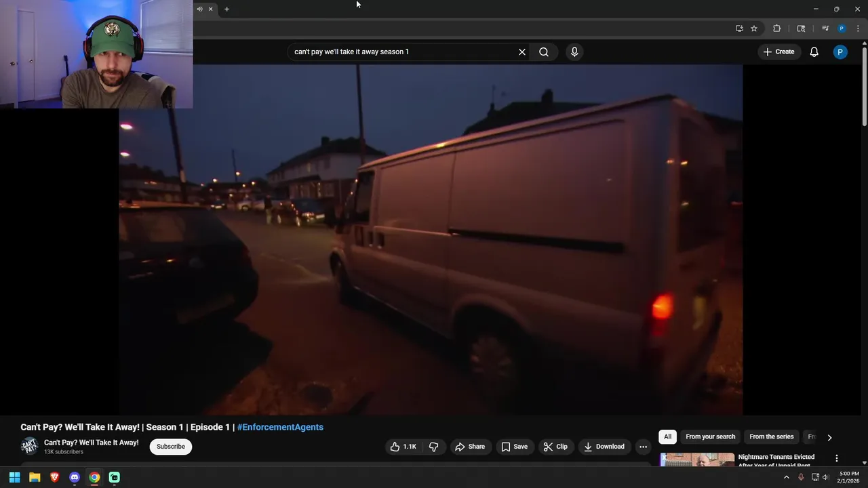Subscribe to Can't Pay? We'll Take It Away!

click(171, 447)
